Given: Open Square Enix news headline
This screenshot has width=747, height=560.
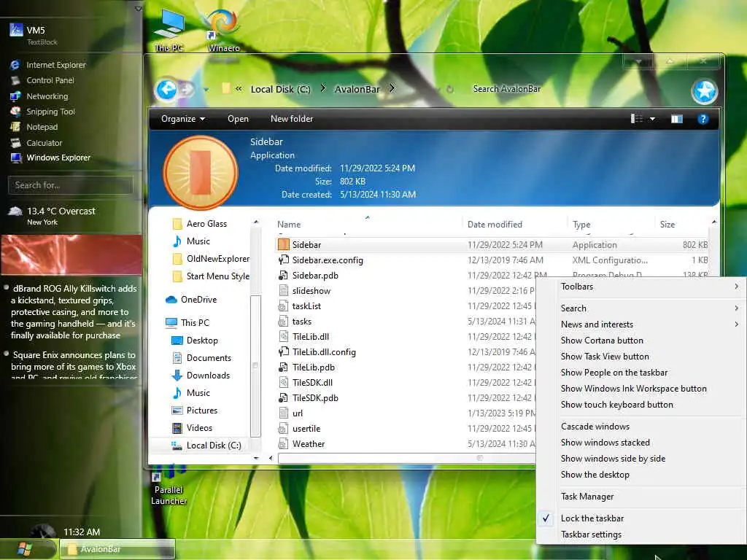Looking at the screenshot, I should (x=74, y=365).
